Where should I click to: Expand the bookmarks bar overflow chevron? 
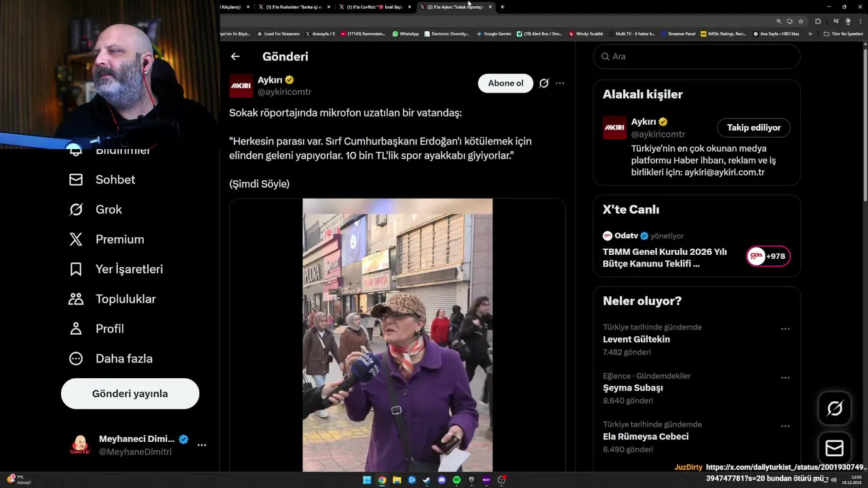[810, 33]
